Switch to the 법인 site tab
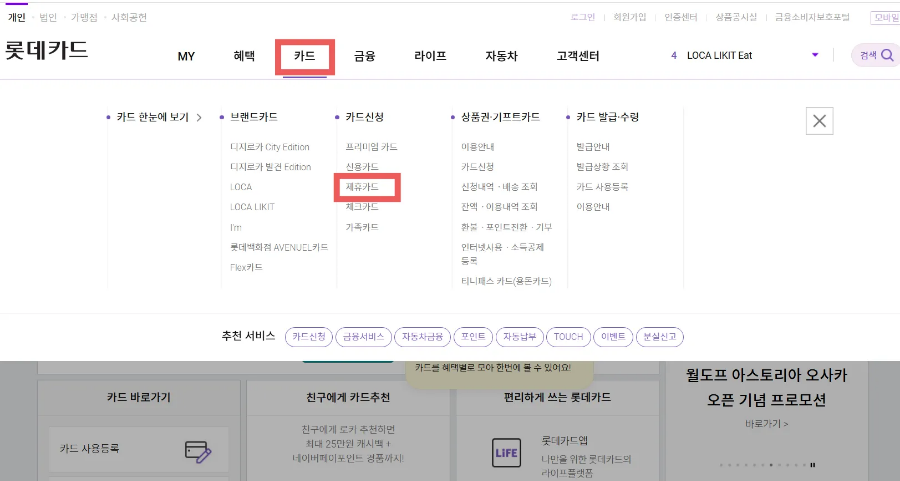 (x=48, y=17)
